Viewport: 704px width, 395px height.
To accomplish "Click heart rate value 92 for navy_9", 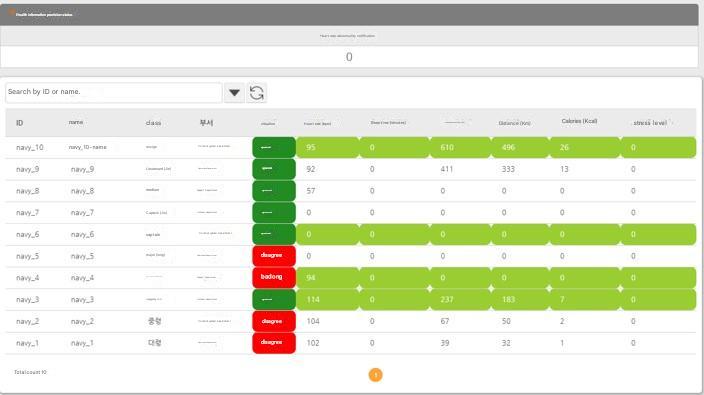I will [x=311, y=169].
